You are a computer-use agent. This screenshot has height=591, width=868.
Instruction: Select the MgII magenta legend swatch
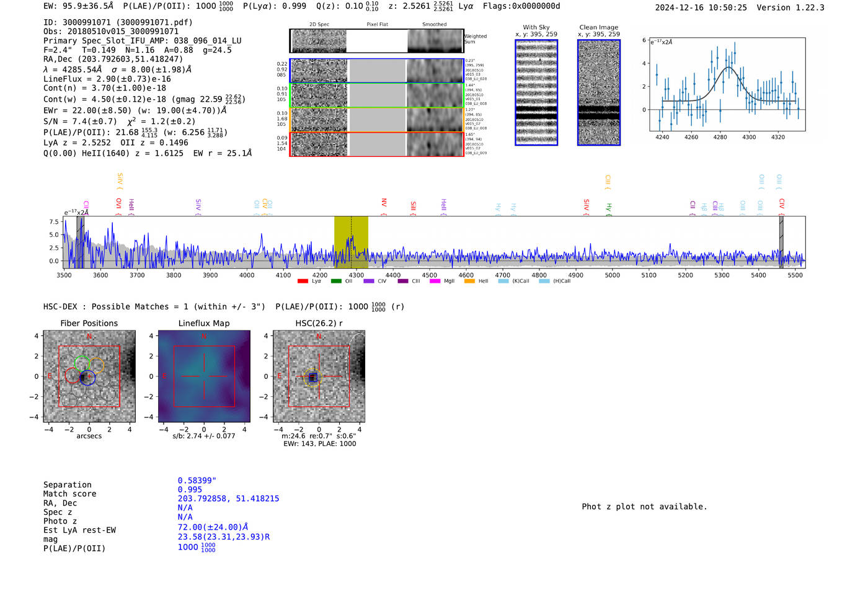pyautogui.click(x=435, y=282)
